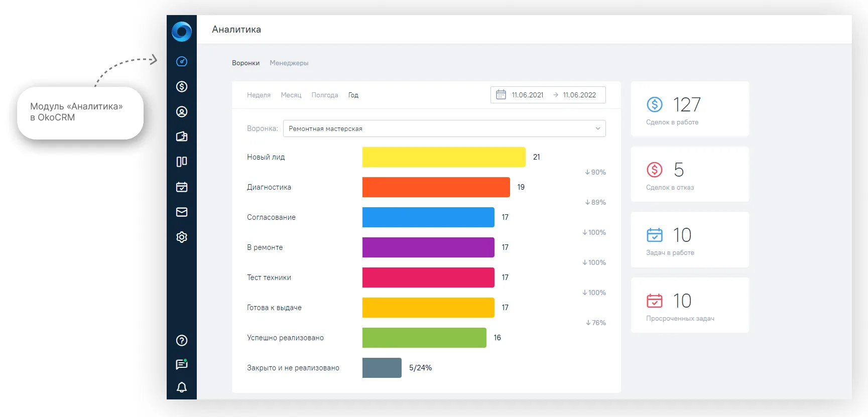This screenshot has width=868, height=417.
Task: Click the help question mark icon
Action: click(x=182, y=340)
